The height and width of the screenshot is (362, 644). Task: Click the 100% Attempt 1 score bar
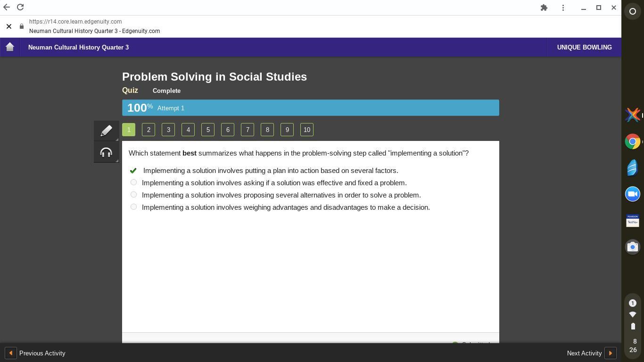[x=311, y=108]
